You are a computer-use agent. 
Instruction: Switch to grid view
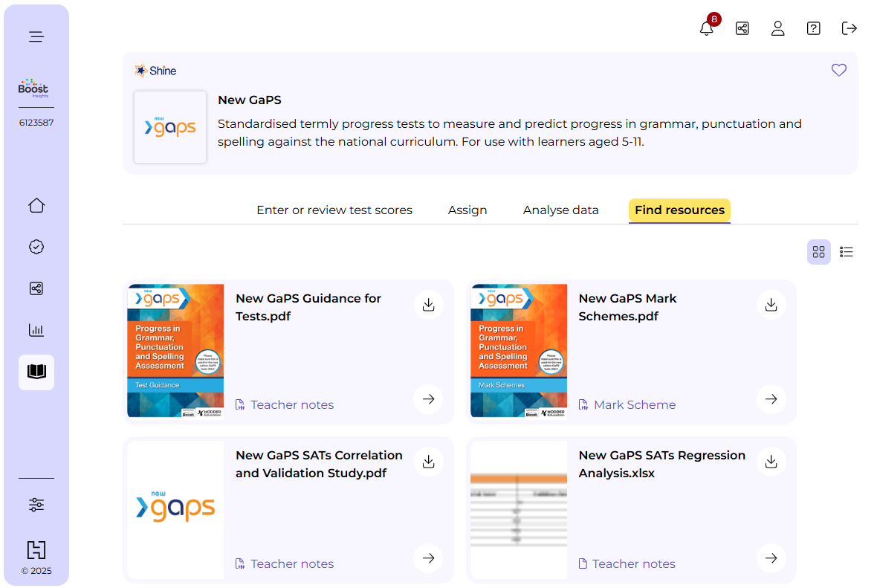tap(818, 252)
